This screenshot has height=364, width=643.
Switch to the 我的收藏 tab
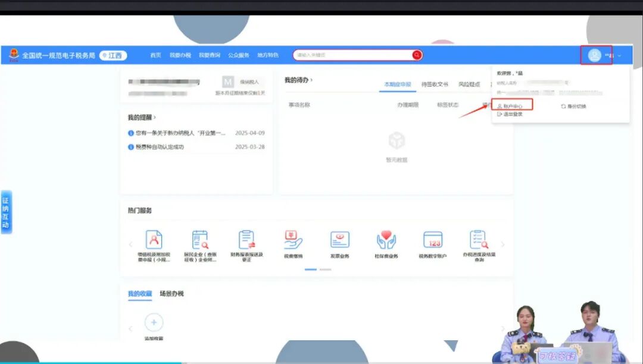[x=140, y=294]
